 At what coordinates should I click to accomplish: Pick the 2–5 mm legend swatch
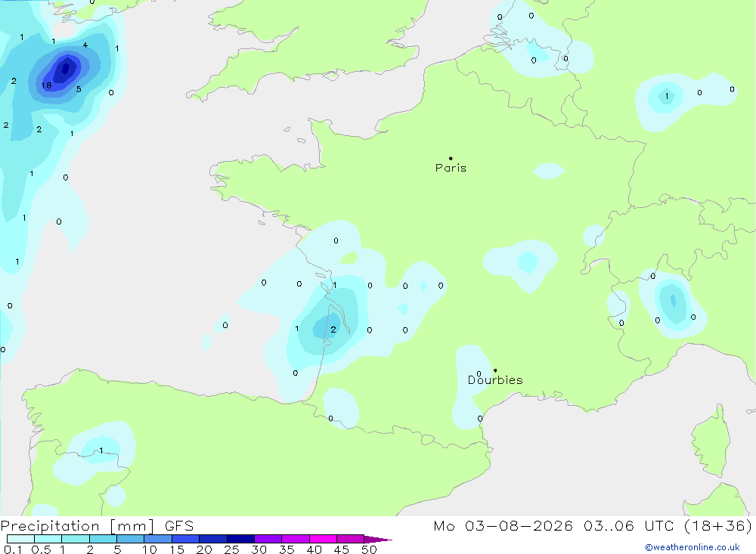tap(103, 539)
